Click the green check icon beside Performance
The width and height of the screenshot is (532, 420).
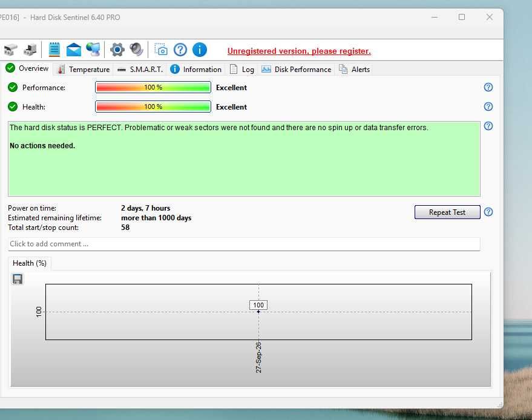click(13, 88)
